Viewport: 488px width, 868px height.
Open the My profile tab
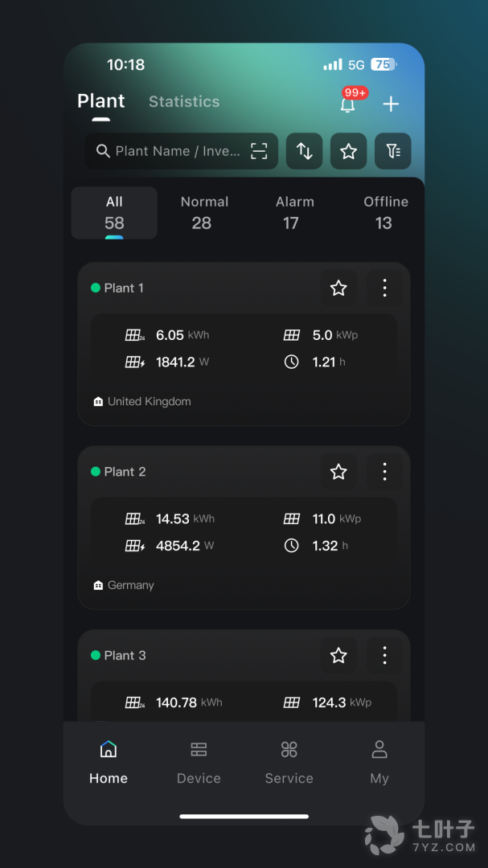pos(379,762)
